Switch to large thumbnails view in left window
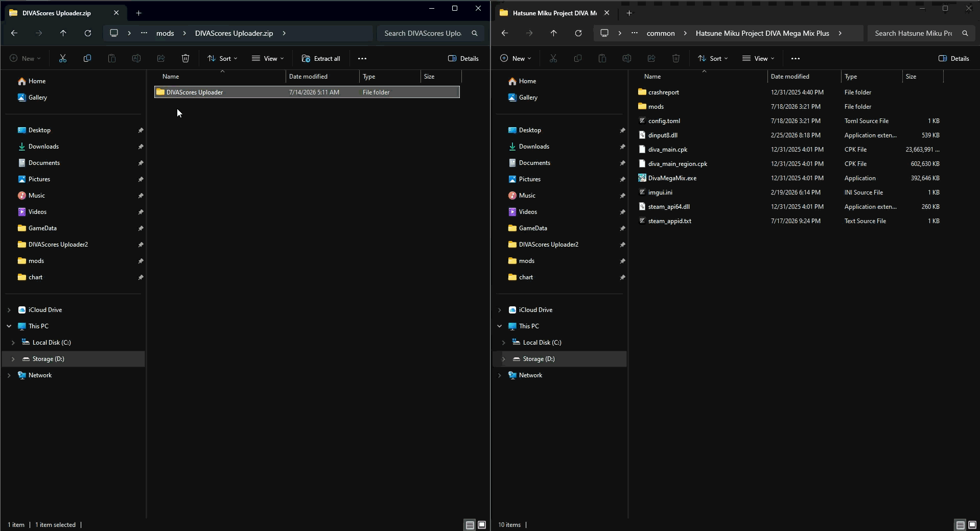Screen dimensions: 980x531 point(482,525)
